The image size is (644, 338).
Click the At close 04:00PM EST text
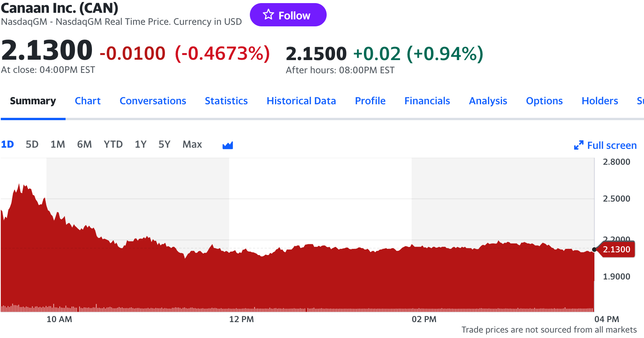[48, 70]
